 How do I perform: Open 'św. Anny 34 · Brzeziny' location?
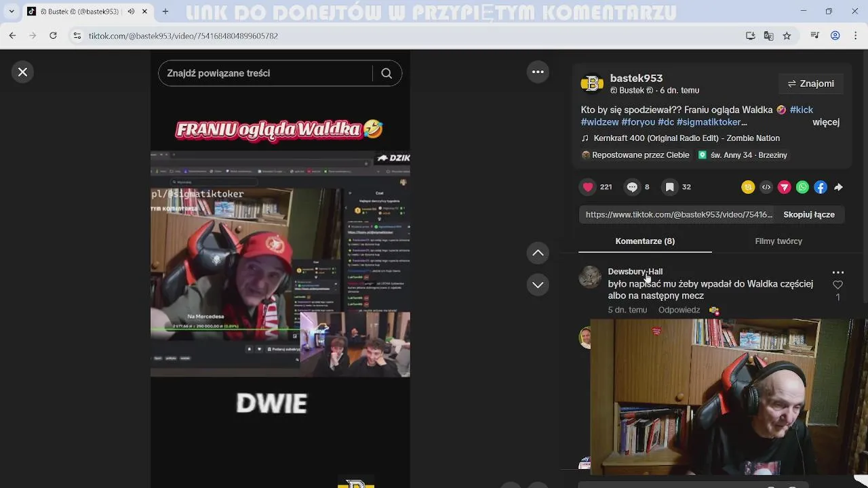point(743,155)
